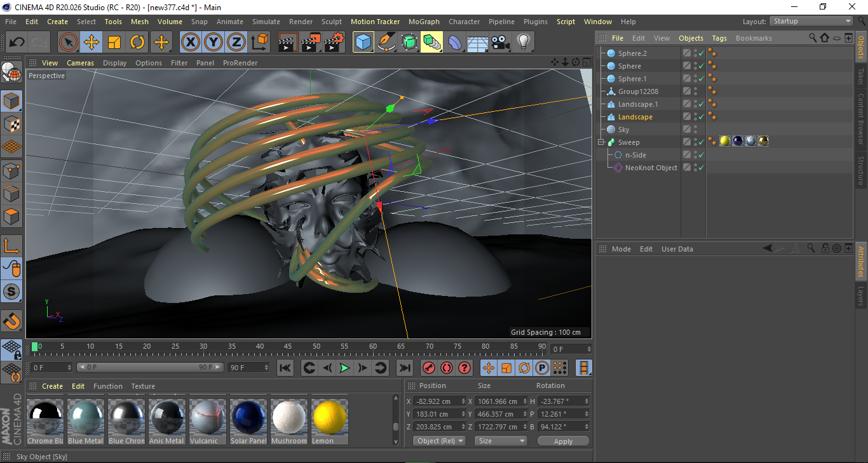Viewport: 868px width, 463px height.
Task: Open the Array modeling objects icon
Action: 432,43
